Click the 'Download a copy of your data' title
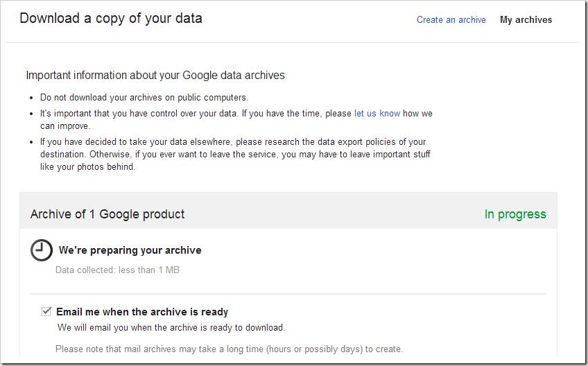 point(111,19)
